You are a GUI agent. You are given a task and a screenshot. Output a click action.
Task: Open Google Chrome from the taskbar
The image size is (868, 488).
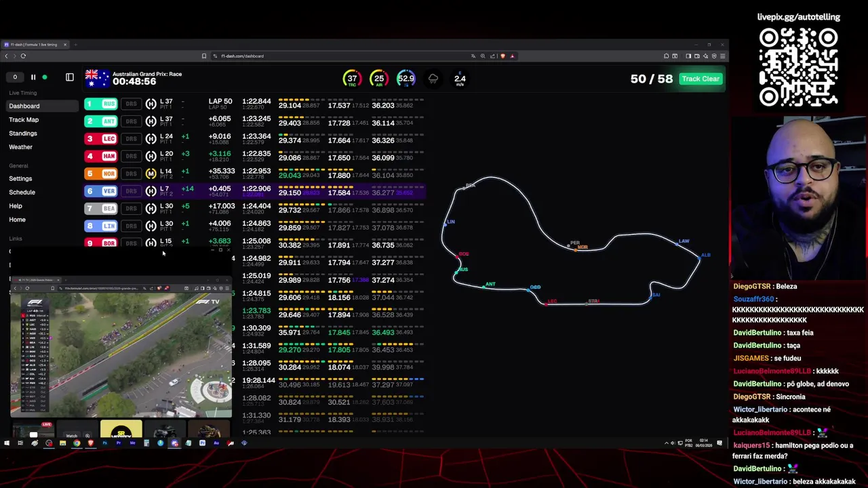click(77, 443)
